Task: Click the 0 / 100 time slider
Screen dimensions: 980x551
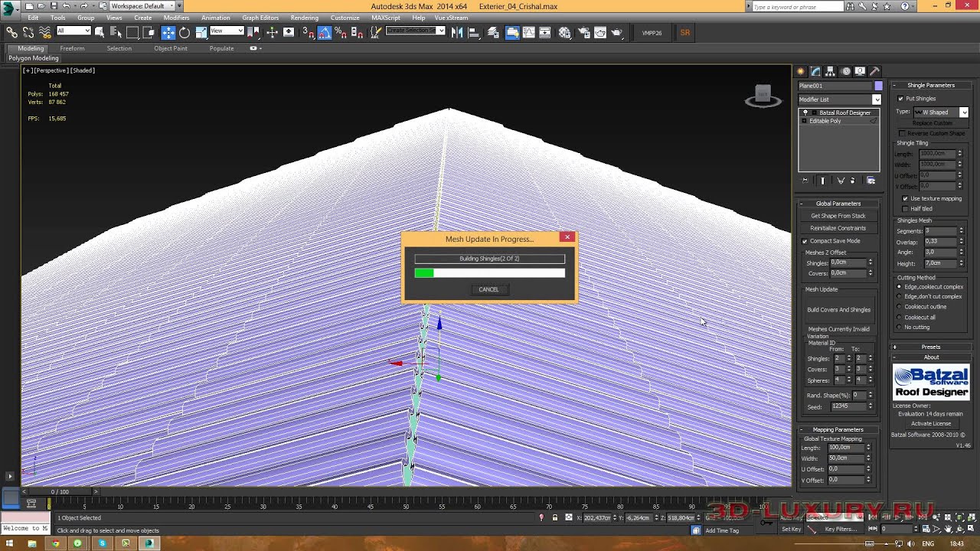Action: (x=59, y=491)
